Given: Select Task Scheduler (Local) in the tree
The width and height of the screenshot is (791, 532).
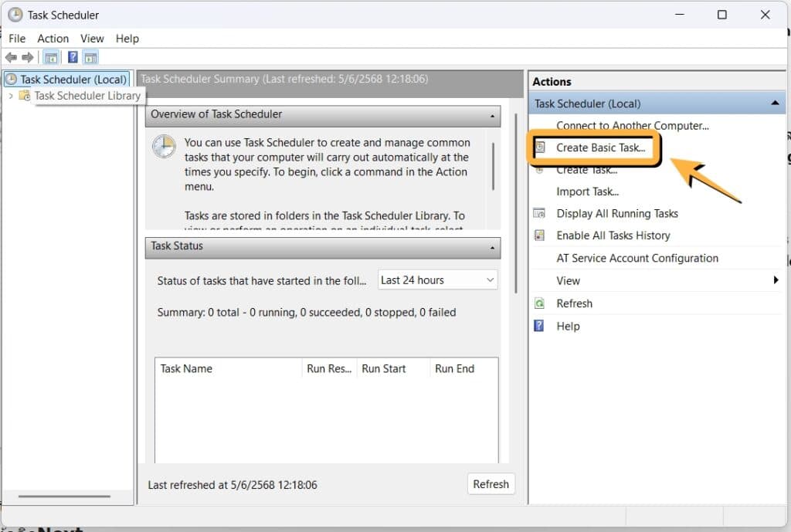Looking at the screenshot, I should click(x=73, y=80).
